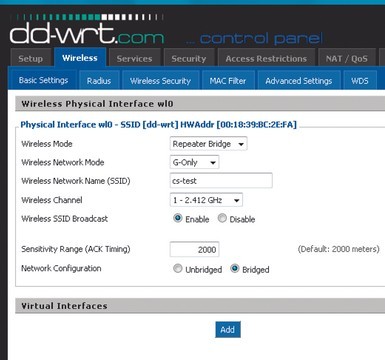This screenshot has height=360, width=385.
Task: Click the Physical Interface wl0 HWAddr legend
Action: pos(159,125)
